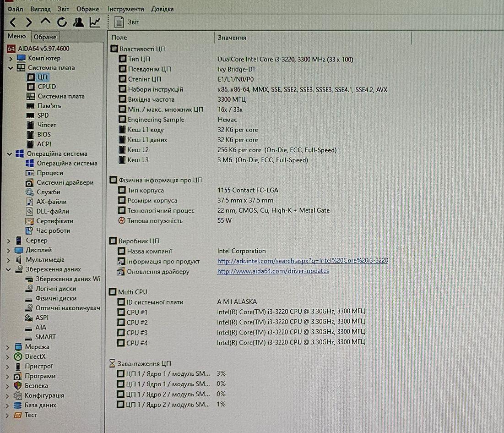Open the ark.intel.com product info link
The image size is (504, 433).
(303, 261)
